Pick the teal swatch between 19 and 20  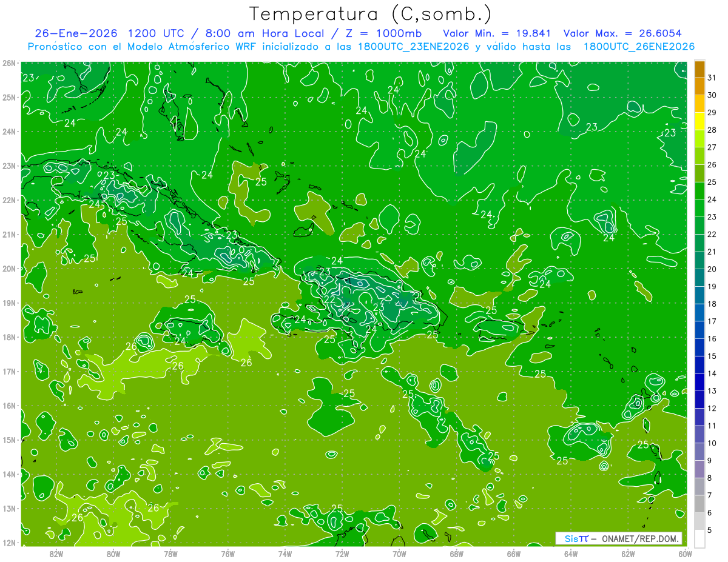699,278
